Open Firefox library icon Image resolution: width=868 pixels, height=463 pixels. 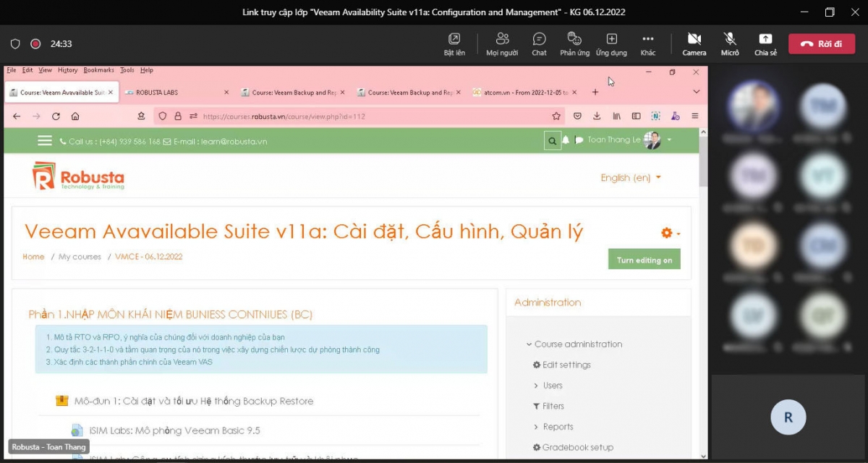coord(617,116)
